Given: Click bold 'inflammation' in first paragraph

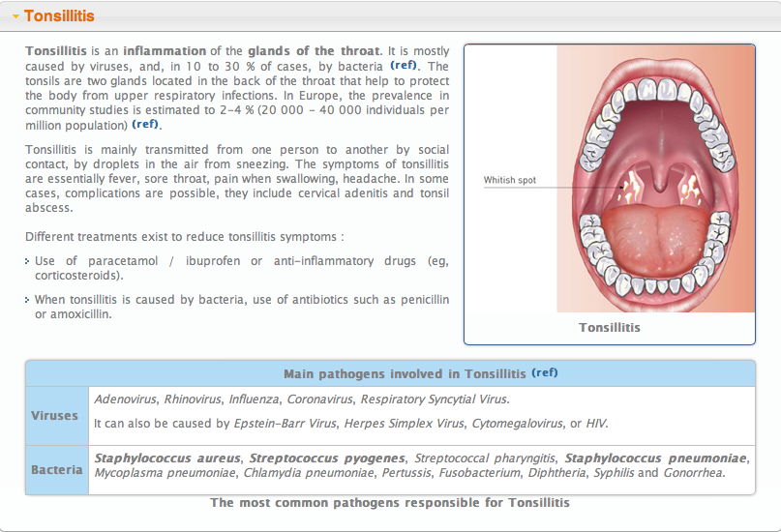Looking at the screenshot, I should pos(165,50).
